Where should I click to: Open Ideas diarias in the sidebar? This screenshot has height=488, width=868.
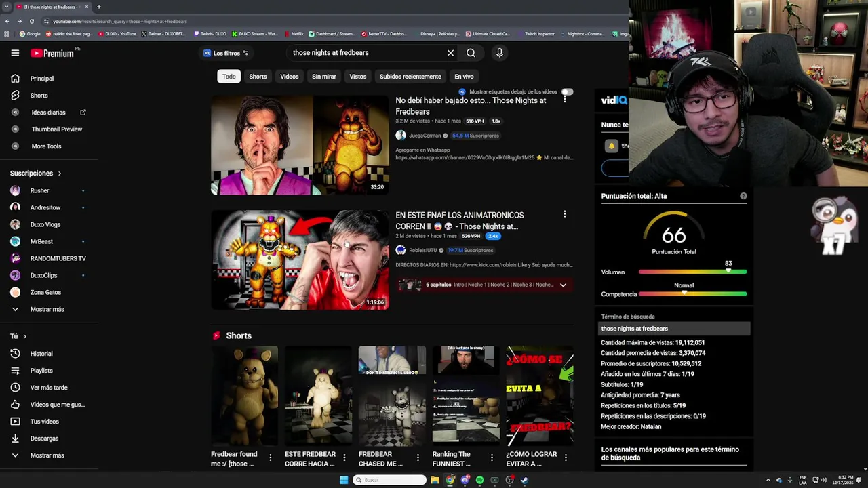tap(49, 113)
